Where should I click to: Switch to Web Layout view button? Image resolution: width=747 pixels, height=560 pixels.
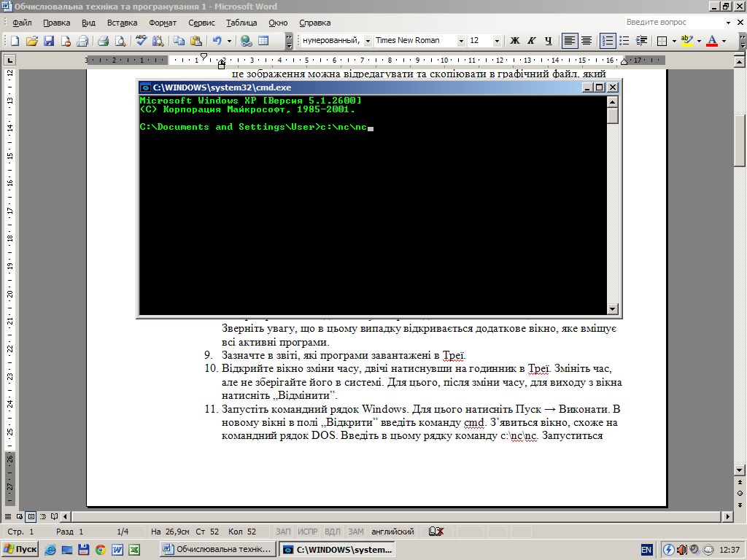point(20,516)
